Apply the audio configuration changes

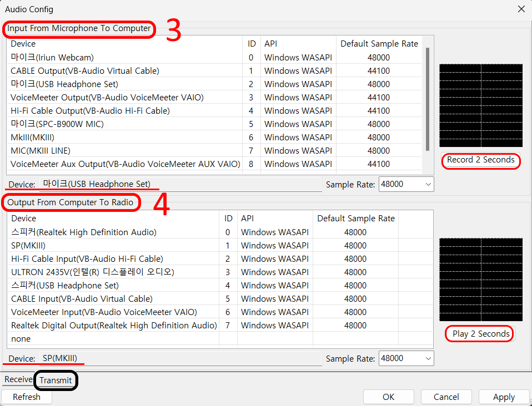coord(504,397)
